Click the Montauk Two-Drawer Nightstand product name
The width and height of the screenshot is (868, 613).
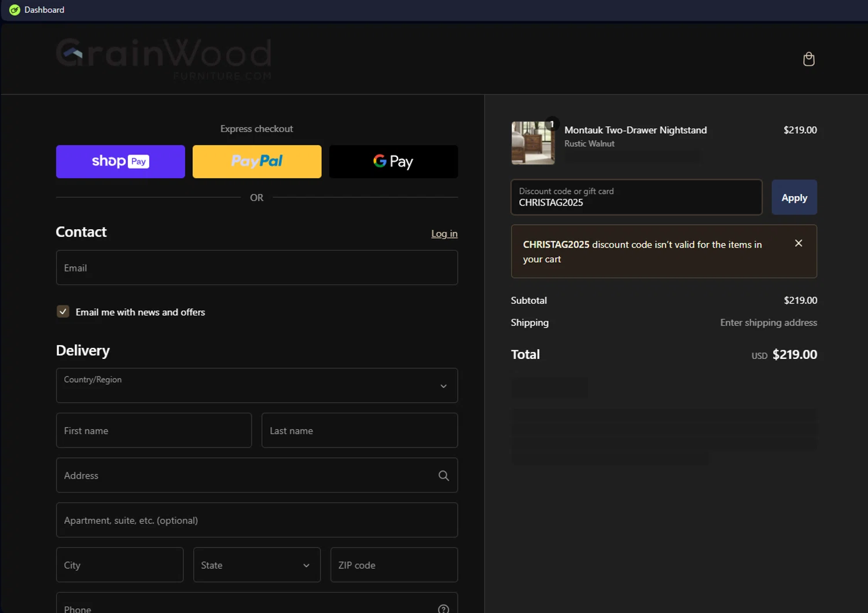point(635,130)
